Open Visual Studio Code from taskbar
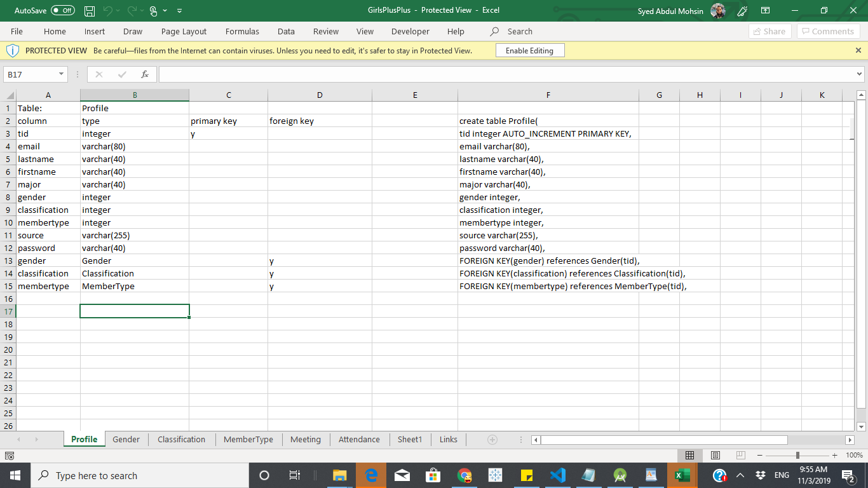This screenshot has height=488, width=868. pos(558,475)
